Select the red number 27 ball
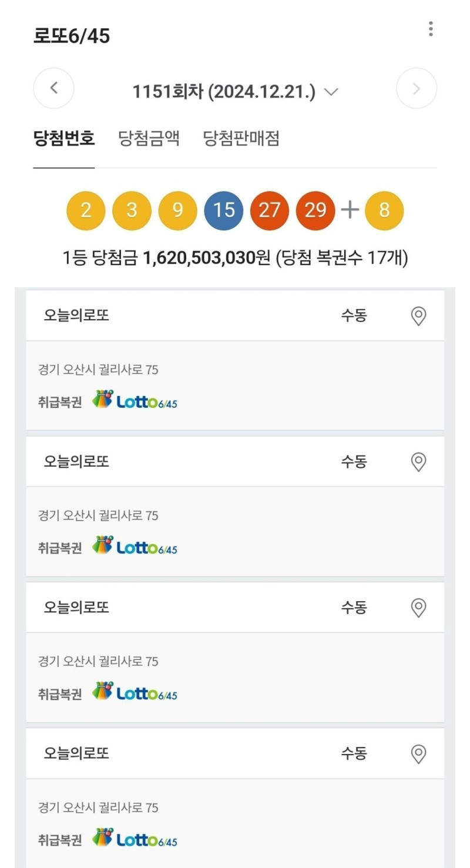The width and height of the screenshot is (470, 868). [x=270, y=210]
